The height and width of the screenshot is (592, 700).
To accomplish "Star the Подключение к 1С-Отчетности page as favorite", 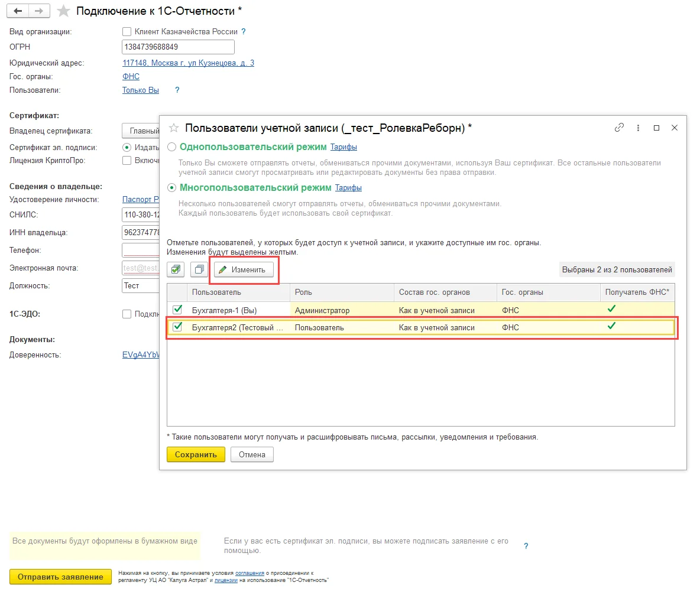I will click(64, 11).
